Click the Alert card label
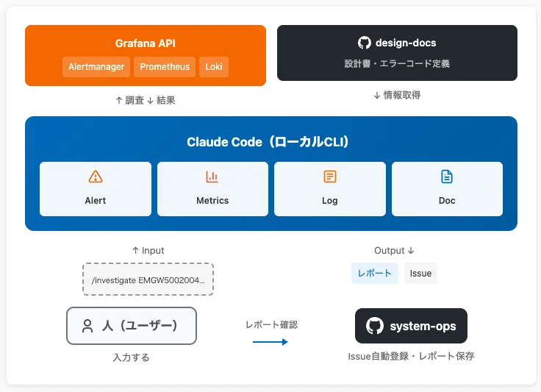 (x=96, y=201)
